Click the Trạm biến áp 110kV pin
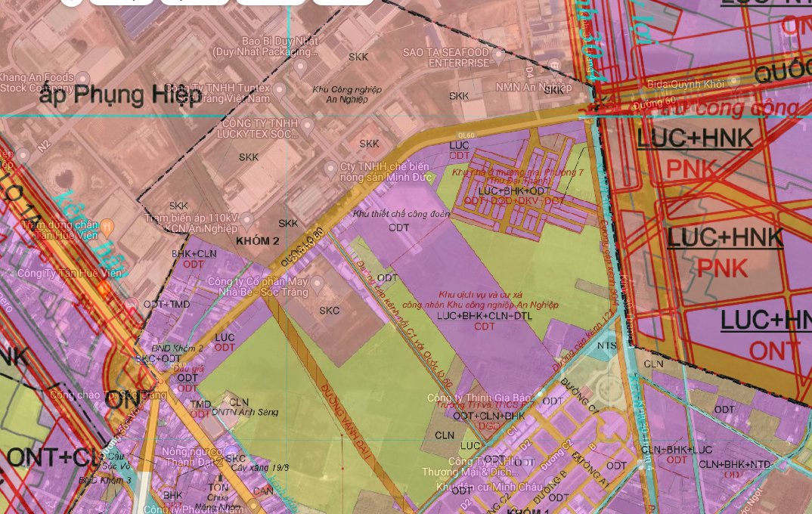The height and width of the screenshot is (514, 812). pyautogui.click(x=246, y=220)
